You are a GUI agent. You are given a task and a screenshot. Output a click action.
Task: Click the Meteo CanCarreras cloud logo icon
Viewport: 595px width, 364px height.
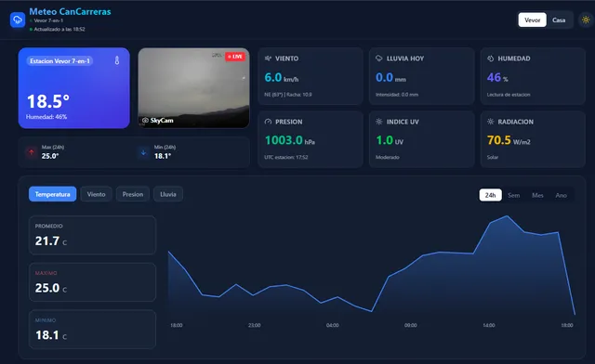tap(18, 19)
